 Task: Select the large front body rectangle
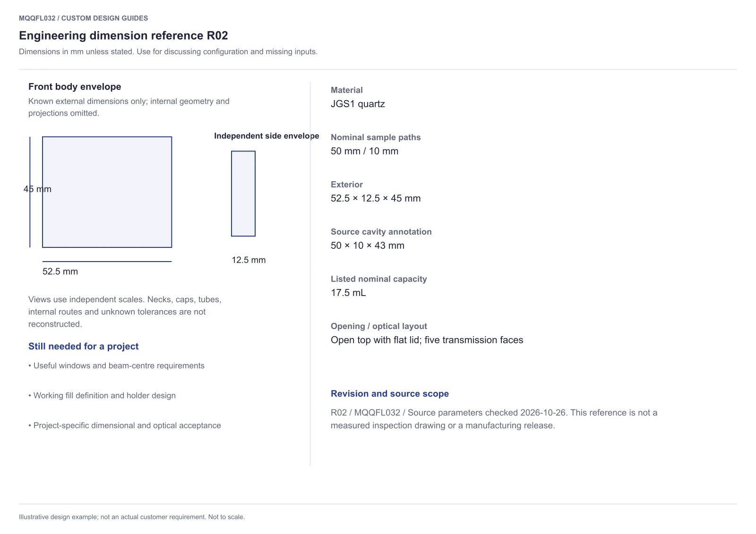pyautogui.click(x=107, y=192)
